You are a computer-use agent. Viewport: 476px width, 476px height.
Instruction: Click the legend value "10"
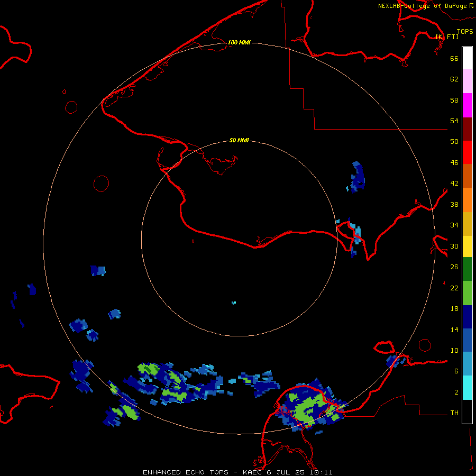[454, 350]
